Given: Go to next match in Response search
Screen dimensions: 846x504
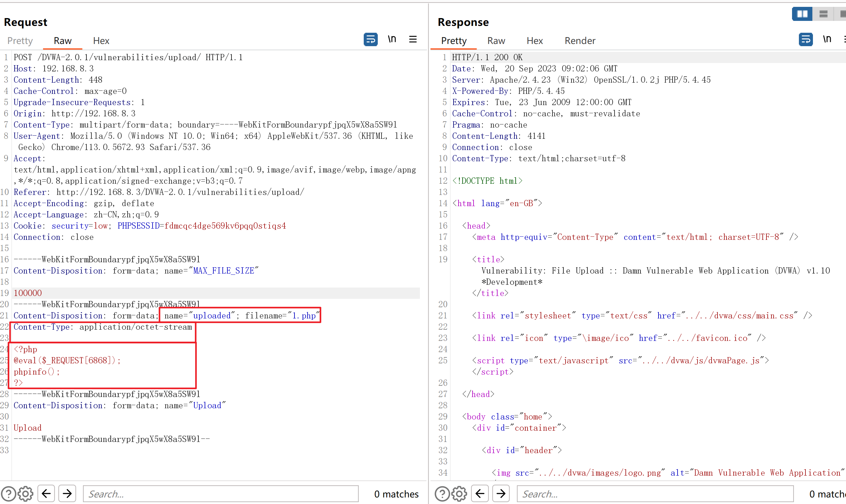Looking at the screenshot, I should click(501, 493).
